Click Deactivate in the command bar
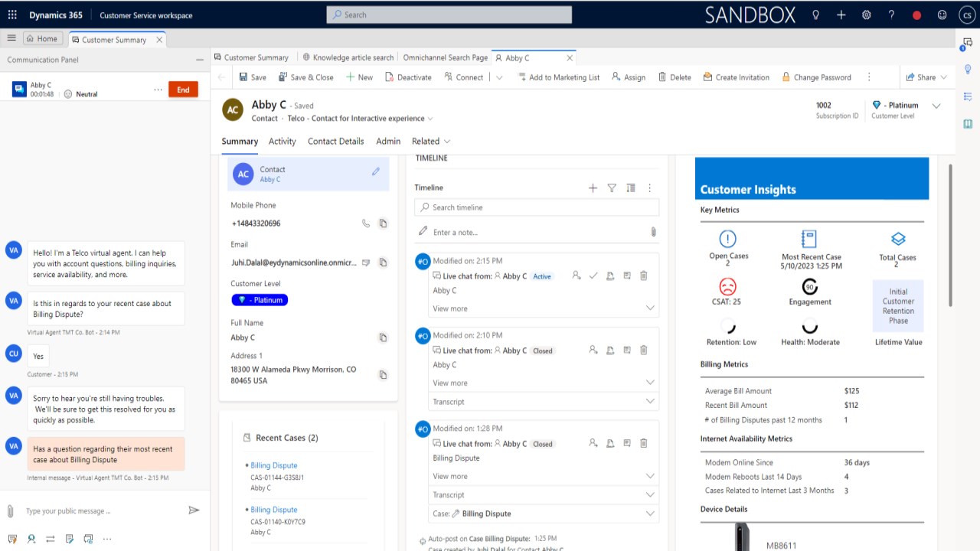 coord(408,77)
